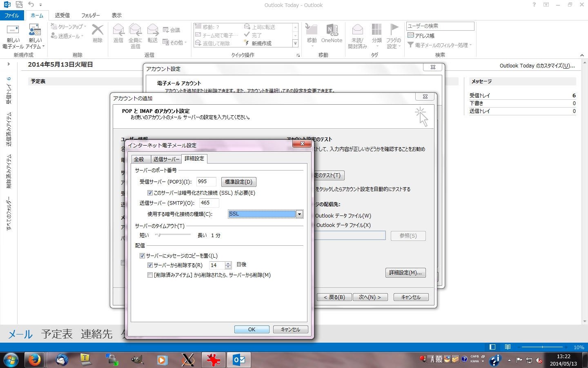Click the Reply All (全員に返信) icon
Screen dimensions: 588x368
[135, 36]
